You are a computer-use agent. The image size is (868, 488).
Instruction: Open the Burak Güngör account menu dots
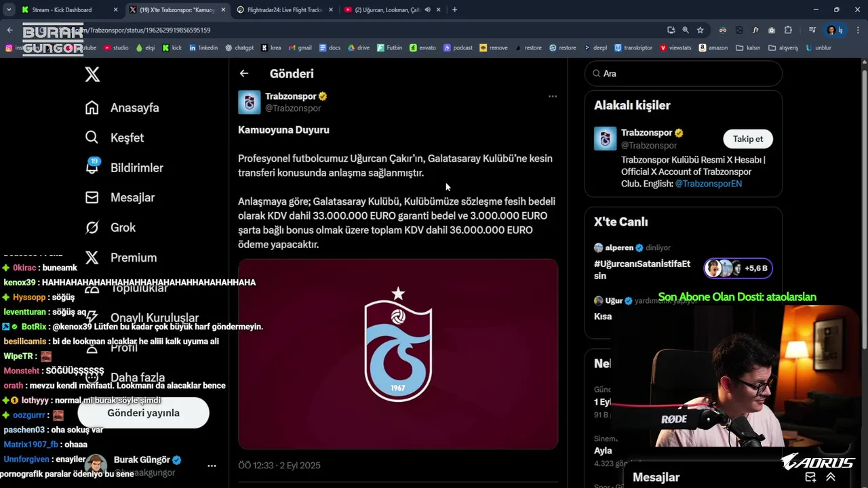[212, 466]
